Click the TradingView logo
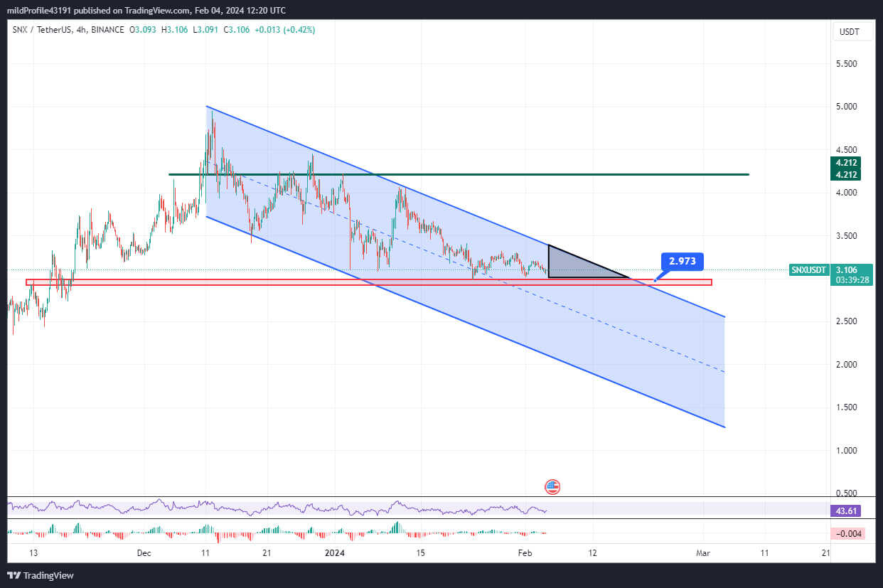The width and height of the screenshot is (883, 588). click(41, 575)
